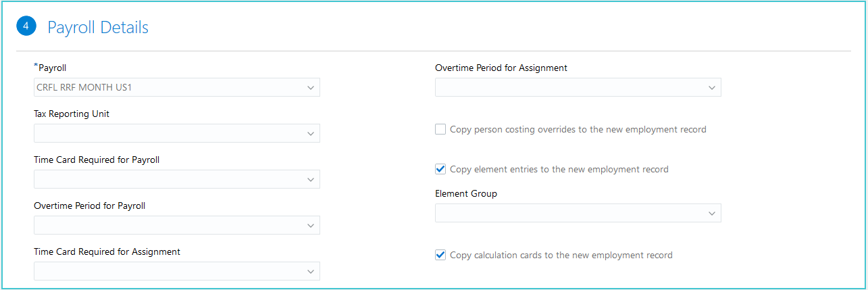Viewport: 868px width, 290px height.
Task: Click the Overtime Period for Assignment field
Action: pos(567,88)
